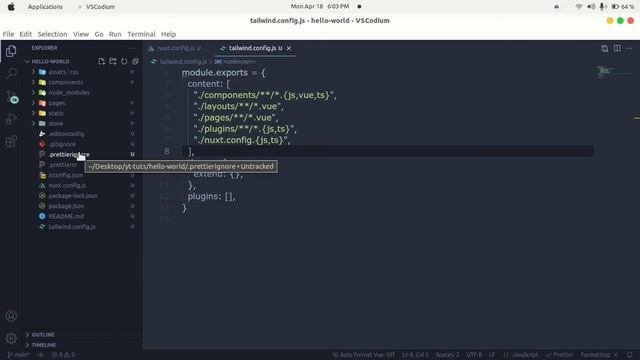
Task: Expand the TIMELINE panel
Action: click(x=44, y=345)
